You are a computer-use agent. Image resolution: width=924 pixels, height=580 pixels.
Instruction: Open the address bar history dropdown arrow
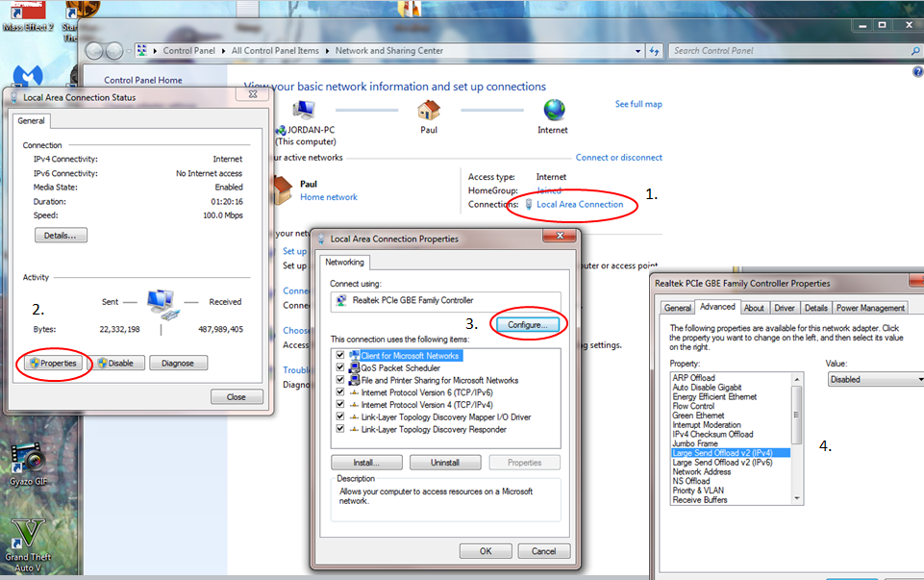coord(637,51)
